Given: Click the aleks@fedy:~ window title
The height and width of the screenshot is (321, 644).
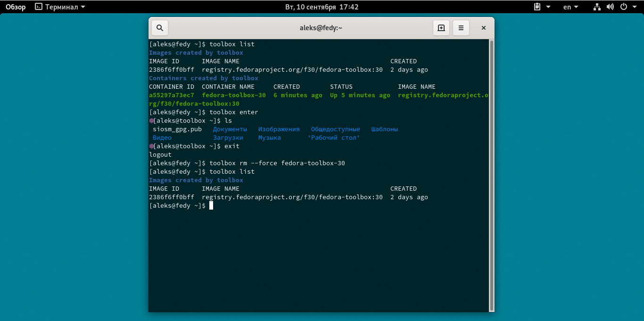Looking at the screenshot, I should (321, 28).
